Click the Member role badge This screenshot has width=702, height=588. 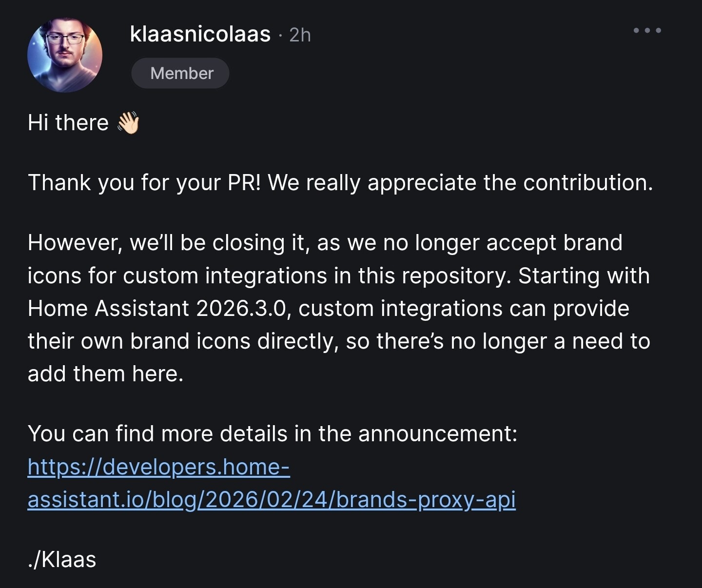click(x=180, y=73)
